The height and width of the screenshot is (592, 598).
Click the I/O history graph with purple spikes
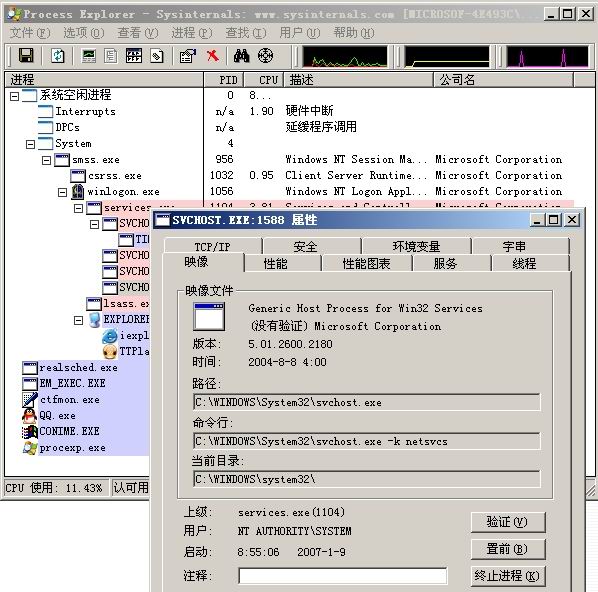[547, 56]
